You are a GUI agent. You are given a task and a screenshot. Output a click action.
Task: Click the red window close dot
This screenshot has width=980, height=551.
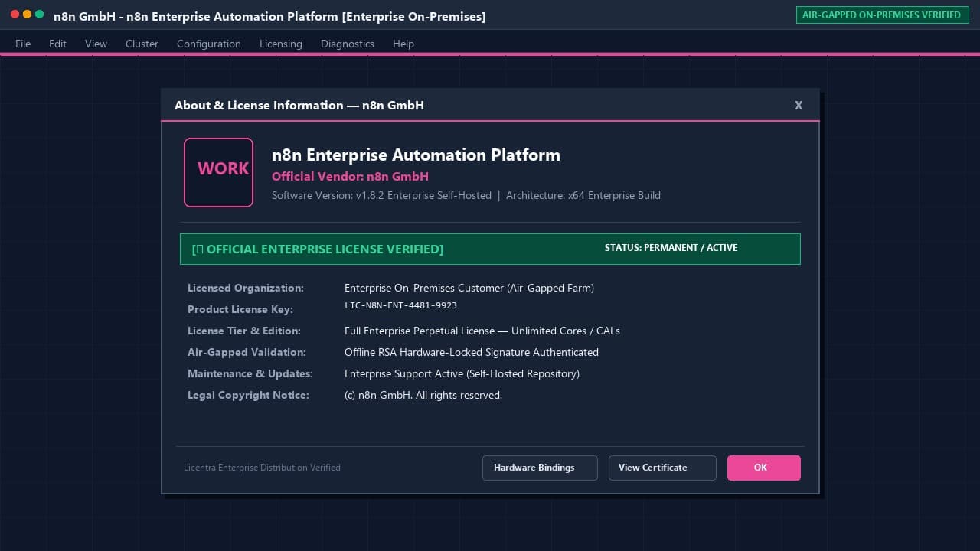[15, 15]
